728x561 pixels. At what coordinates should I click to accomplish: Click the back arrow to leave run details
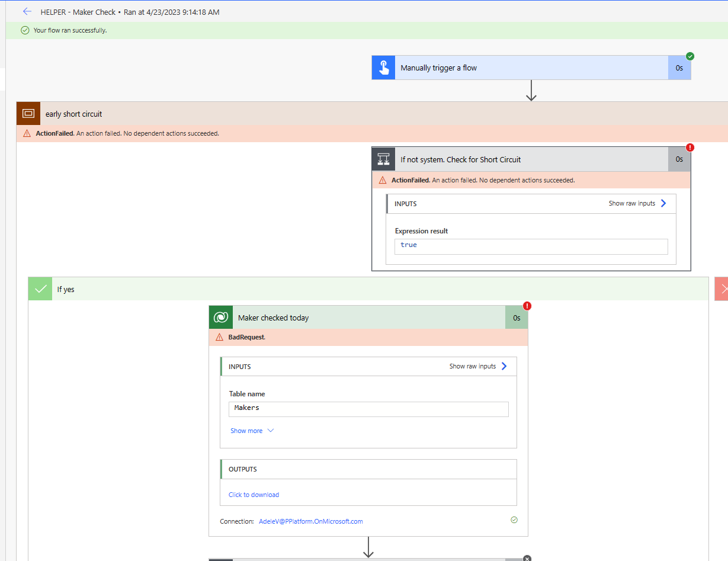pyautogui.click(x=27, y=11)
